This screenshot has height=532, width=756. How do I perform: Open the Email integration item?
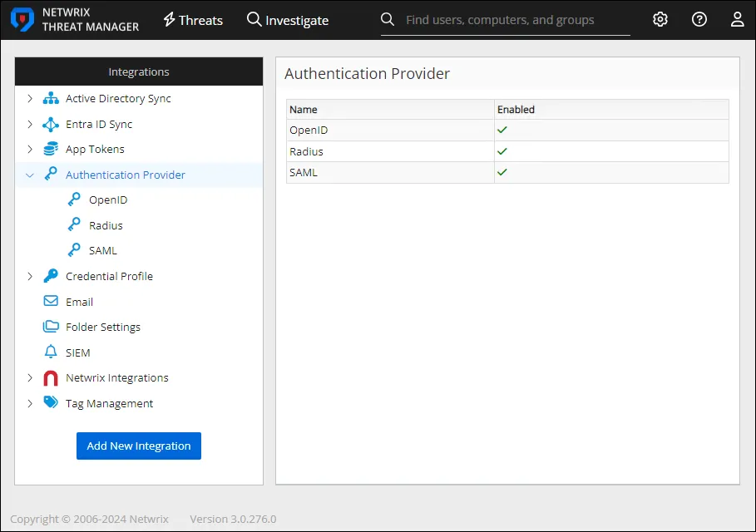(80, 302)
